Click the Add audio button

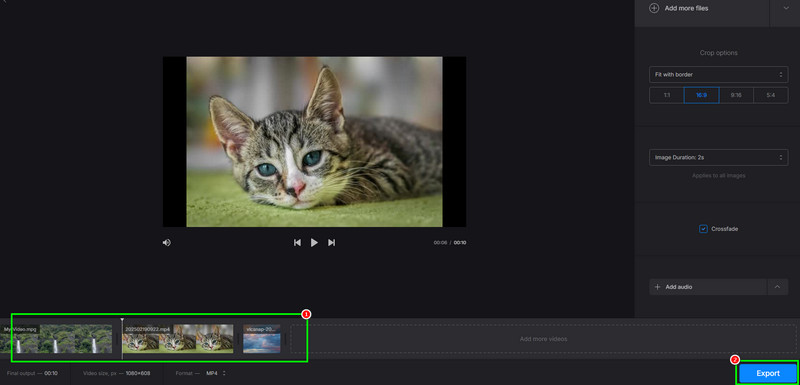pyautogui.click(x=708, y=287)
